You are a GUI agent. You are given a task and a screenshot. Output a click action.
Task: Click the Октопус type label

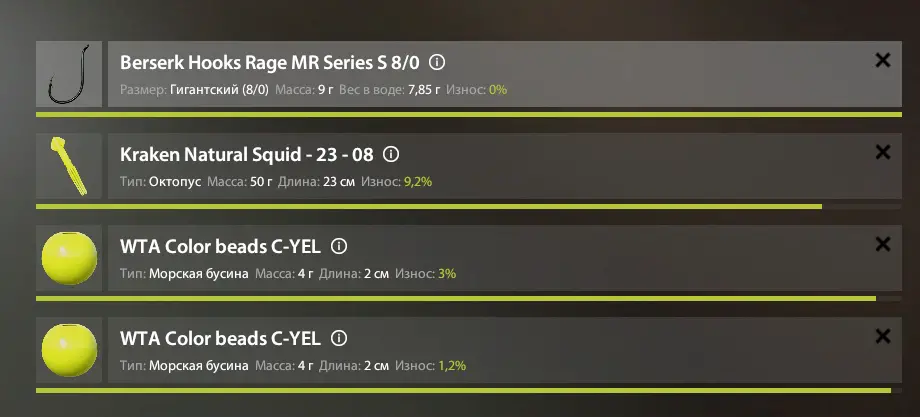point(174,182)
